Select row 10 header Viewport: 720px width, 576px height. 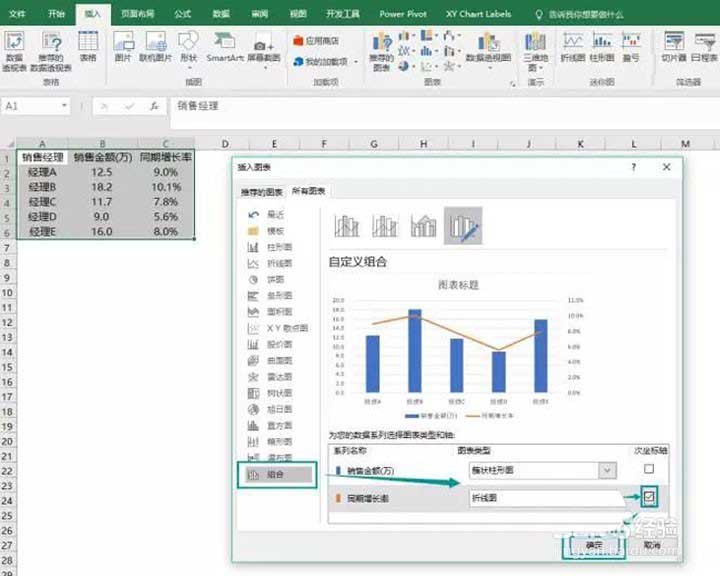pos(7,293)
